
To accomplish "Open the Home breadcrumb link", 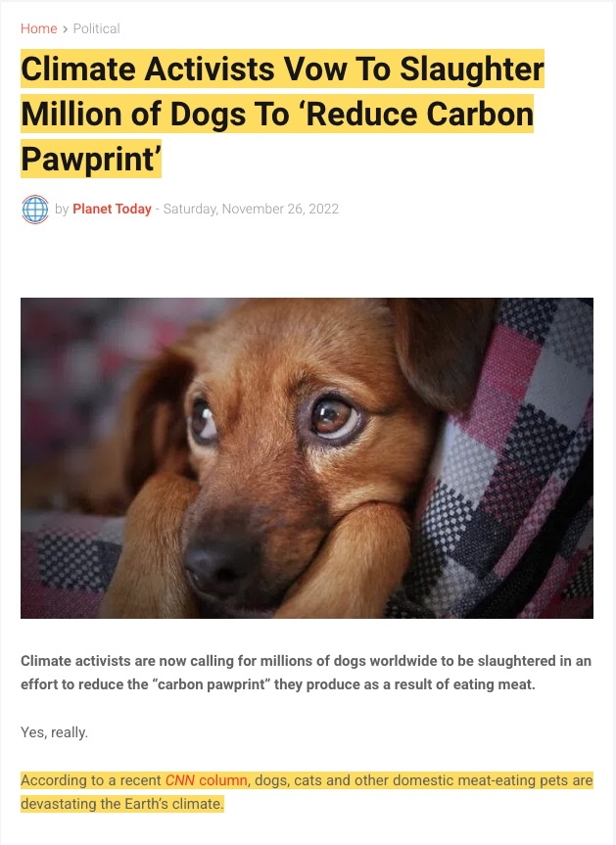I will click(38, 28).
